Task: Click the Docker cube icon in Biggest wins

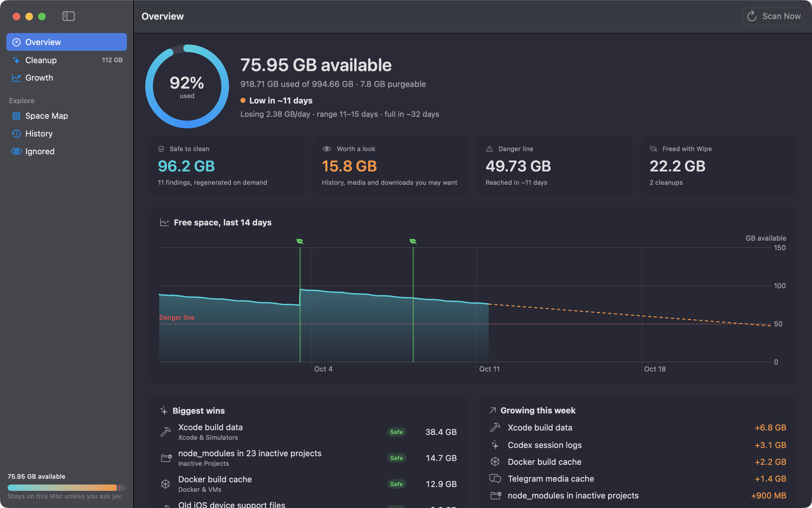Action: tap(166, 484)
